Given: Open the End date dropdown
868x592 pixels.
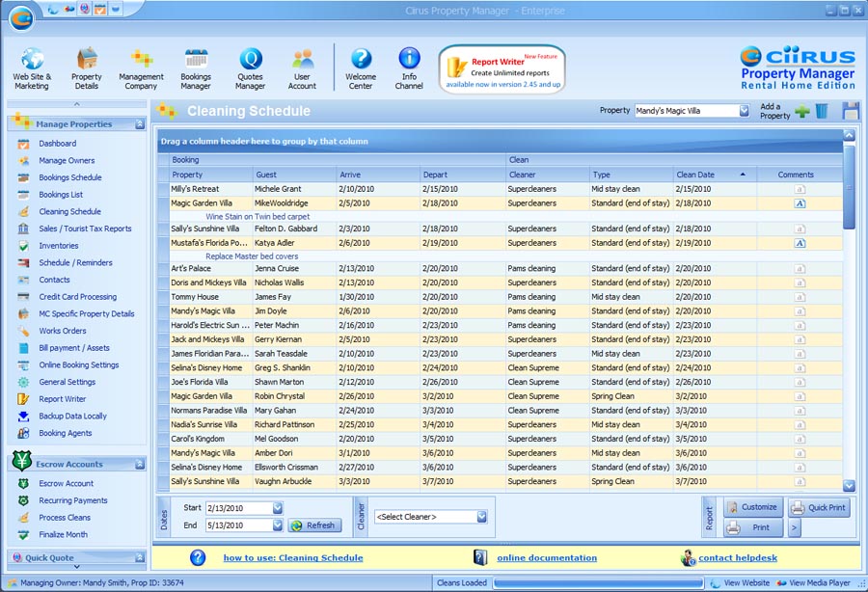Looking at the screenshot, I should coord(278,525).
